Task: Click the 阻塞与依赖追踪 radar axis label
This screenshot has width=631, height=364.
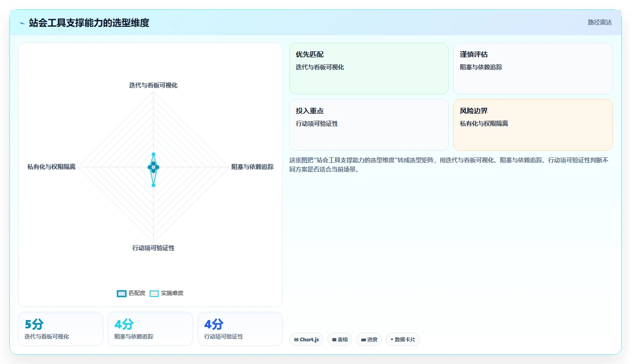Action: point(252,167)
